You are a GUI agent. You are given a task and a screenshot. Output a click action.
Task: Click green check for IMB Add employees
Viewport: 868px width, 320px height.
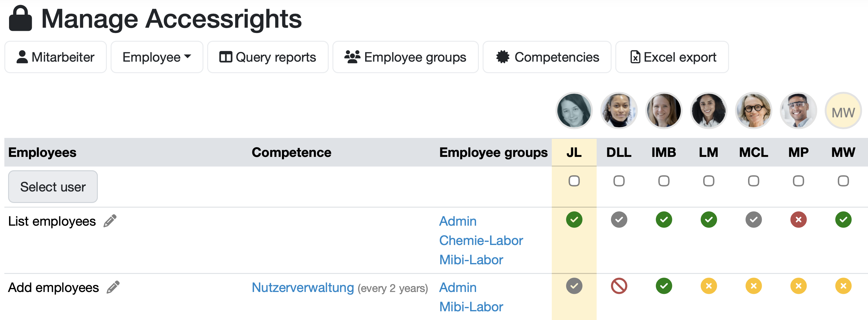[664, 286]
